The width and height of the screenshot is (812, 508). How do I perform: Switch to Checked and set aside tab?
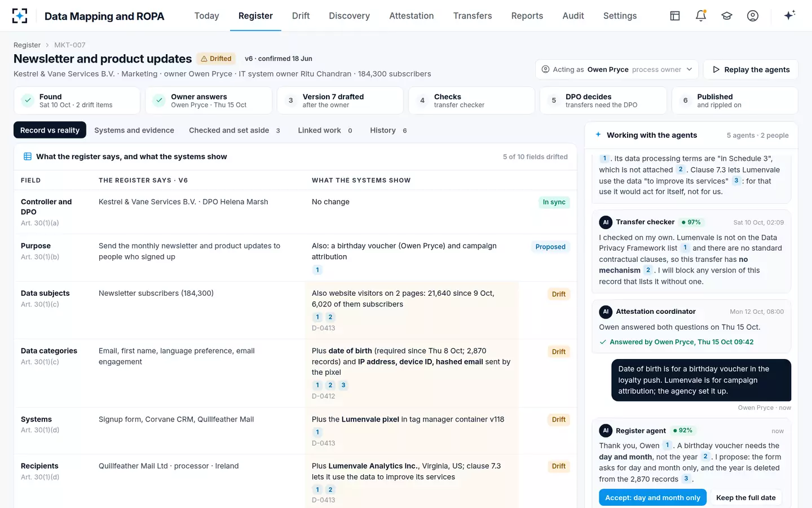pos(234,130)
